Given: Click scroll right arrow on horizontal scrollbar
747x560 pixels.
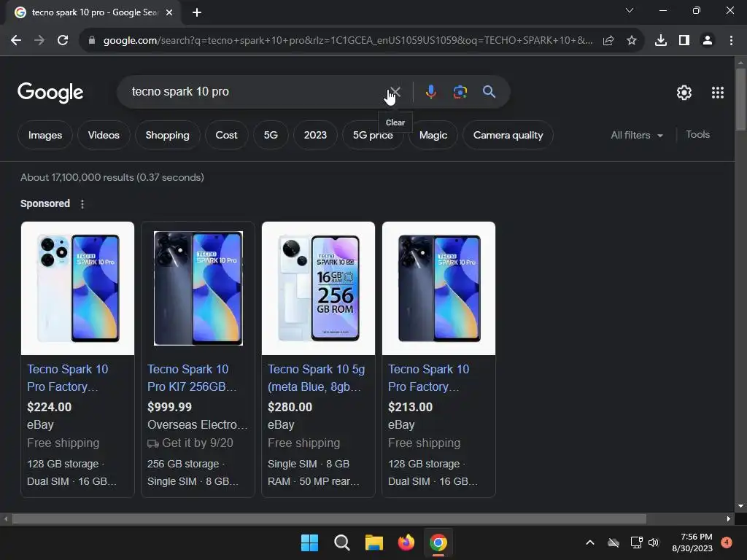Looking at the screenshot, I should (729, 518).
